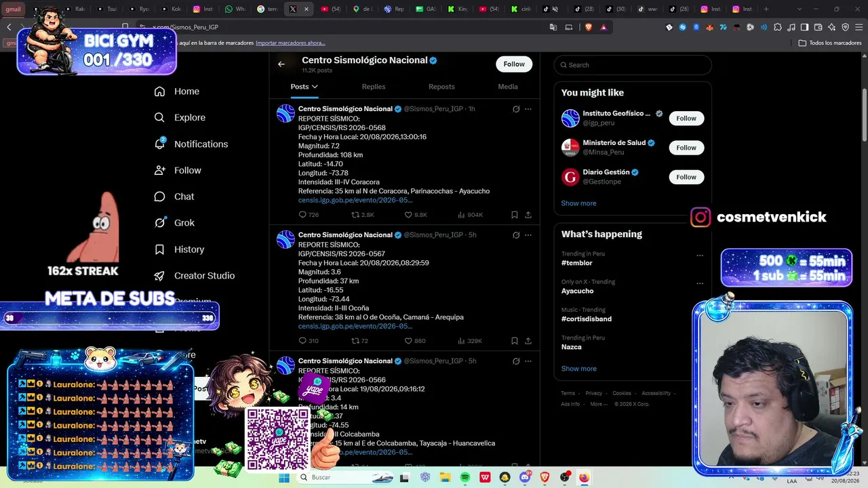Open Spotify from the Windows taskbar
This screenshot has width=868, height=488.
[x=465, y=477]
